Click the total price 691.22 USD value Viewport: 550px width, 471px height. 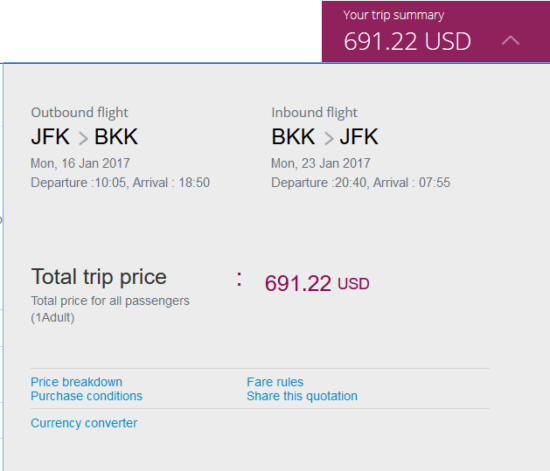(317, 283)
